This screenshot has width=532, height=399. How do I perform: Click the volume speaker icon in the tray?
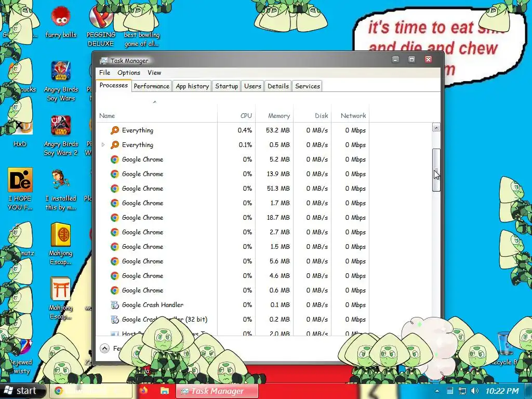pyautogui.click(x=475, y=391)
